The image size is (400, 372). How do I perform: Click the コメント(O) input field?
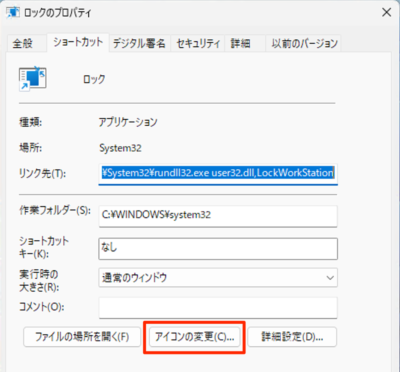tap(218, 308)
